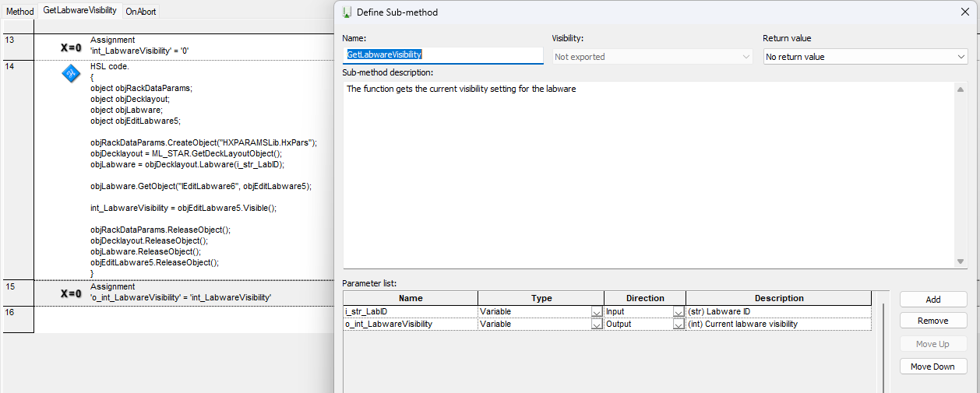This screenshot has height=393, width=980.
Task: Click the sub-method Name input field
Action: [442, 55]
